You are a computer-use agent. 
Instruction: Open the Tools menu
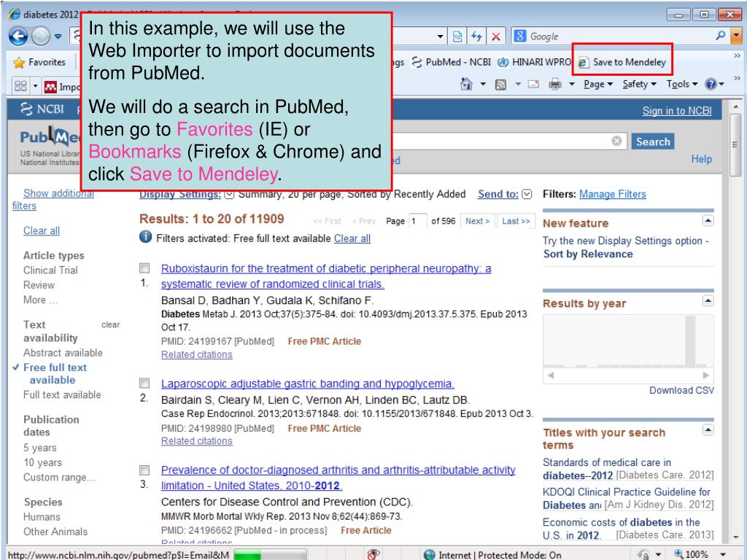pos(682,85)
